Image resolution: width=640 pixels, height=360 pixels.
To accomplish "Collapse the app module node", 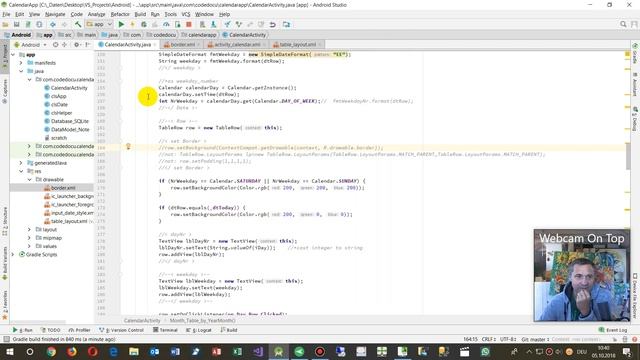I will pos(13,55).
